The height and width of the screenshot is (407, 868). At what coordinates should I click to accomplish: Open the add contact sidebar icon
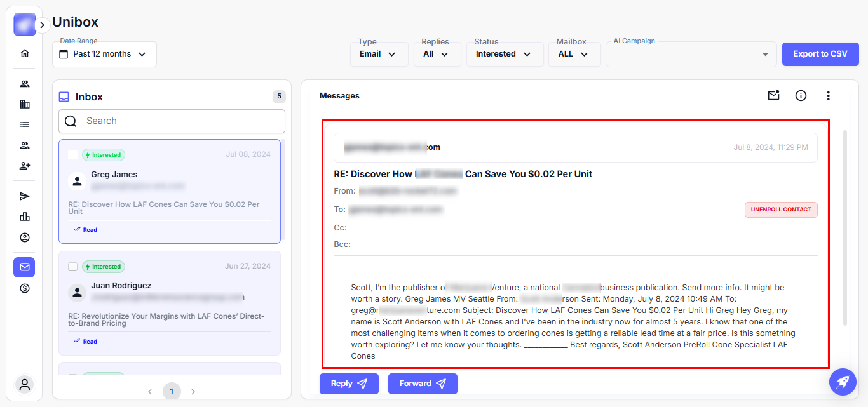coord(25,166)
